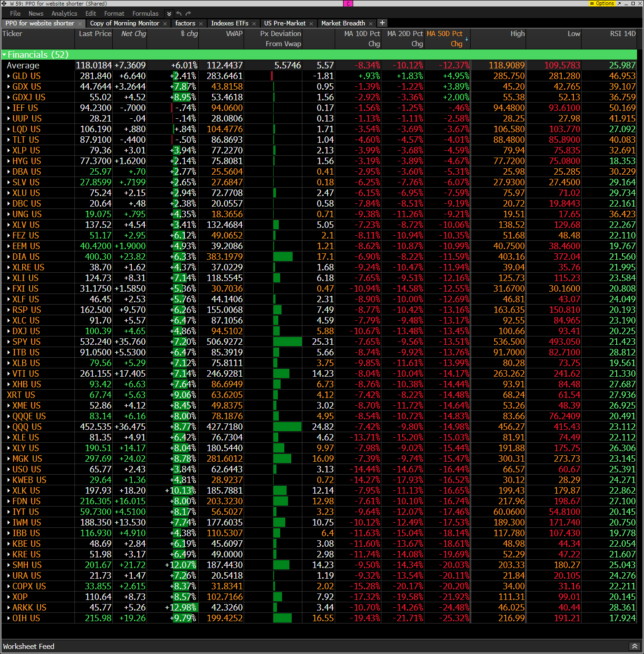644x654 pixels.
Task: Sort by MA 50D Pct Chg header
Action: tap(444, 38)
